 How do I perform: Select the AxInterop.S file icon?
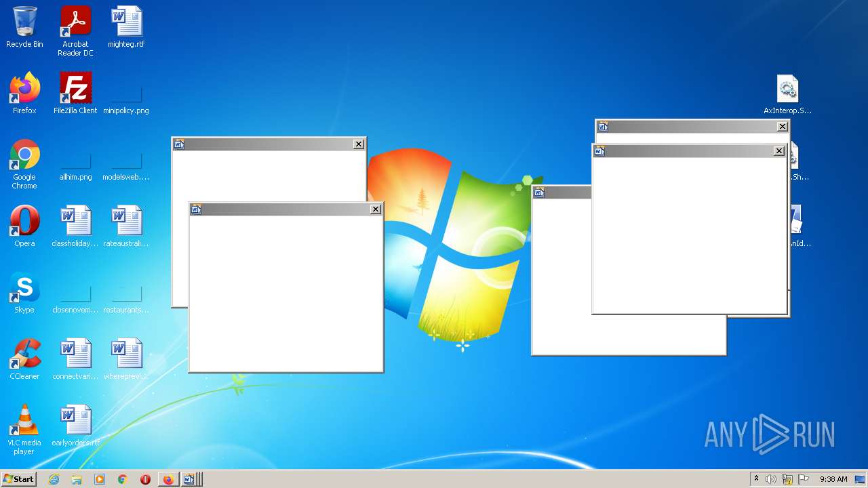[787, 94]
